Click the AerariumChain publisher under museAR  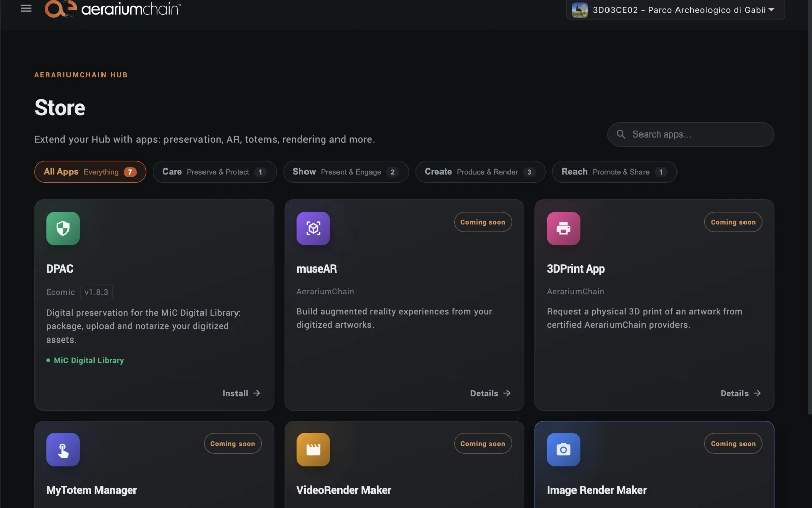tap(325, 291)
